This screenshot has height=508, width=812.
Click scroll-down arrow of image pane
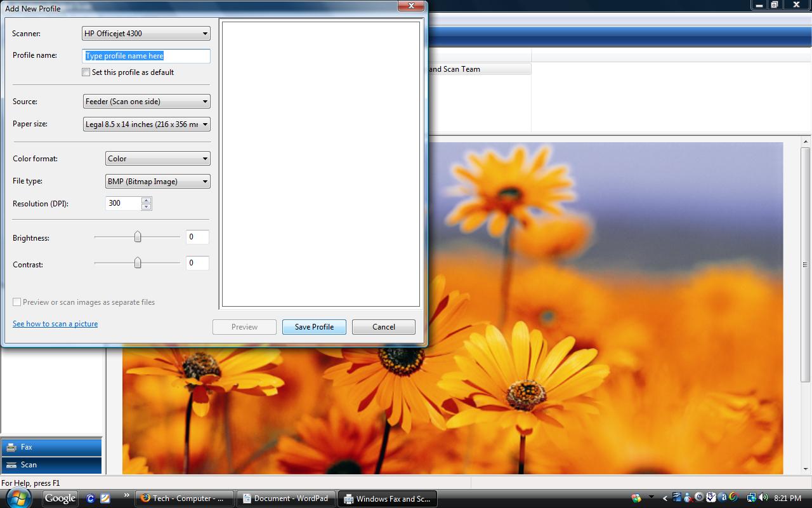point(805,469)
